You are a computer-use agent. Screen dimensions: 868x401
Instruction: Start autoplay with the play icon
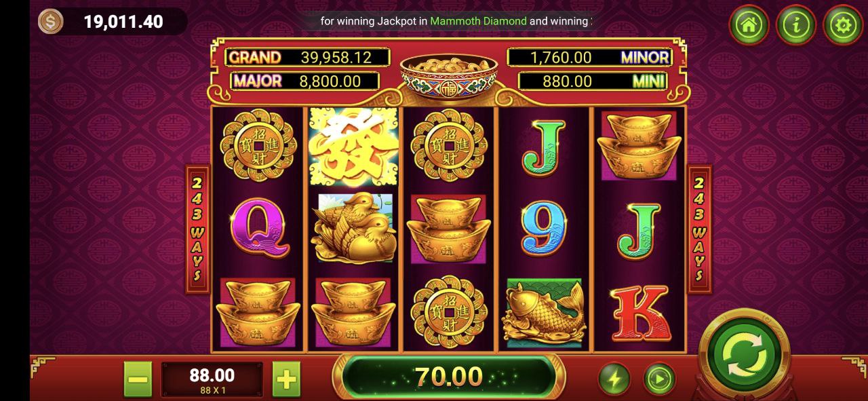[660, 379]
